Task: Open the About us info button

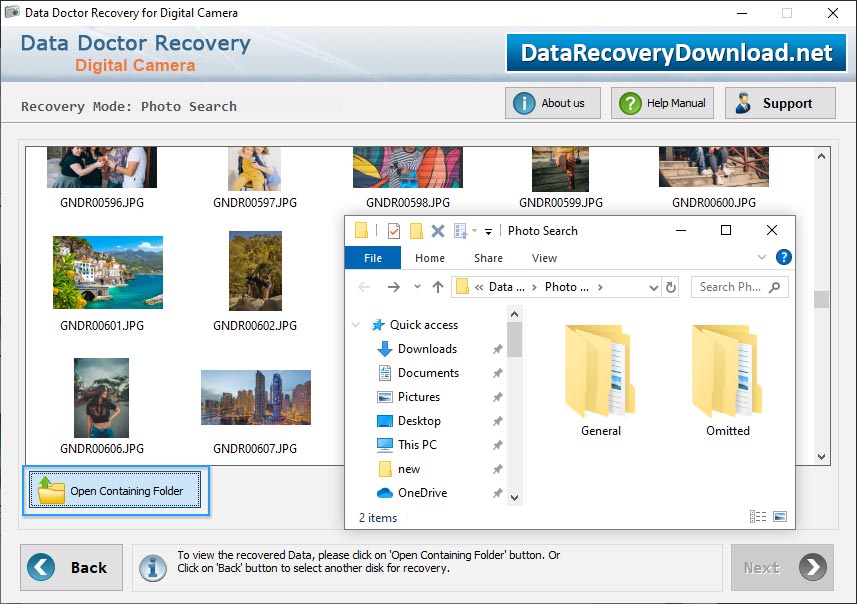Action: tap(553, 103)
